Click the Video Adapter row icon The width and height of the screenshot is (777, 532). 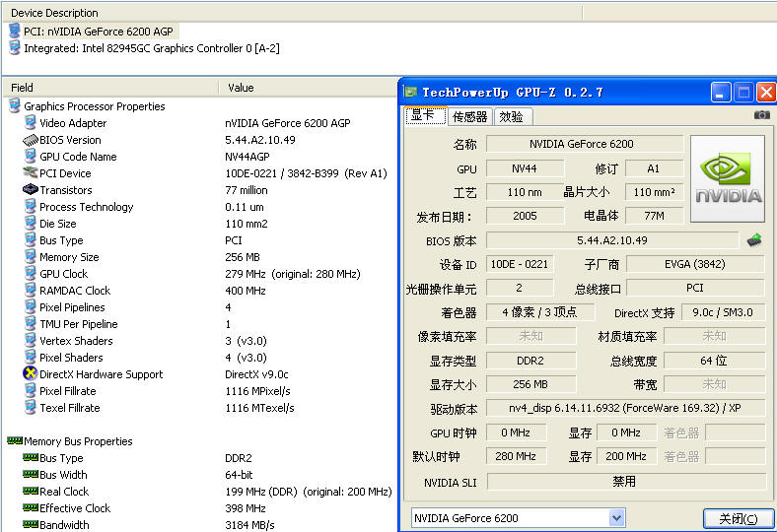point(31,123)
